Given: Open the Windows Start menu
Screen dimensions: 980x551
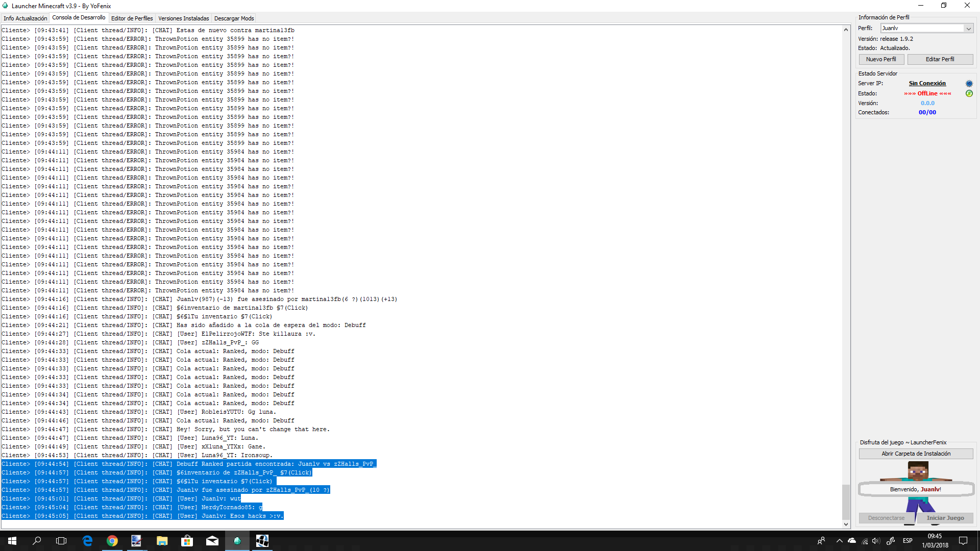Looking at the screenshot, I should tap(12, 541).
